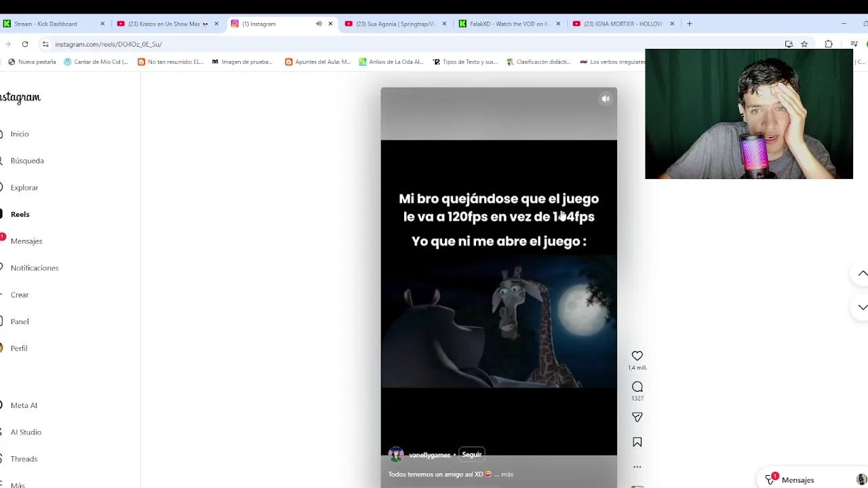Open site information icon beside the URL
Viewport: 868px width, 488px height.
click(x=45, y=44)
